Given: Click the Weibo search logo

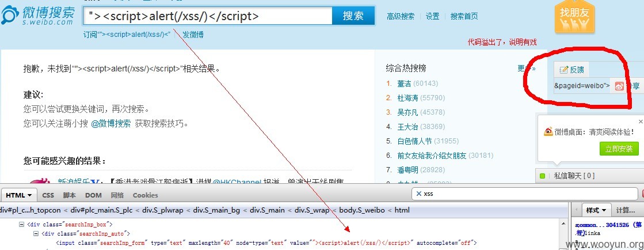Looking at the screenshot, I should click(x=38, y=15).
